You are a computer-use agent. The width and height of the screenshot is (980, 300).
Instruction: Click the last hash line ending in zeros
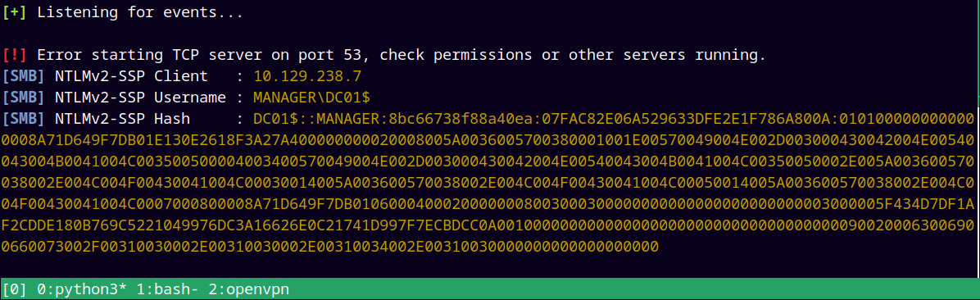point(330,247)
